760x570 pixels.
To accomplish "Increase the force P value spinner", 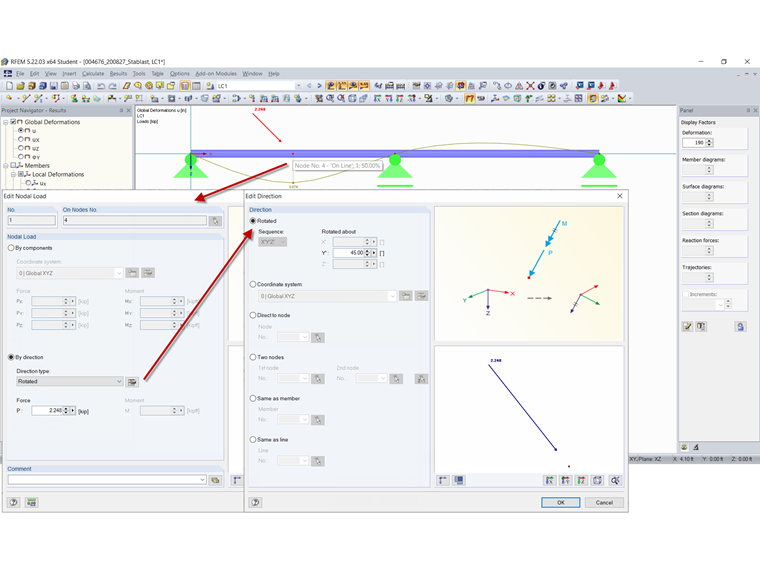I will pos(66,409).
